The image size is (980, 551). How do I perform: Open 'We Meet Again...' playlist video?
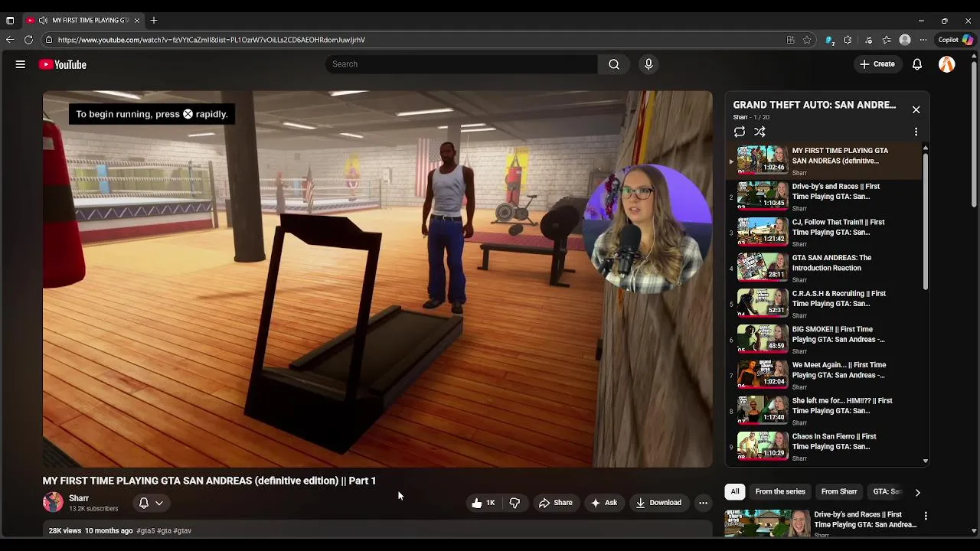pyautogui.click(x=824, y=376)
